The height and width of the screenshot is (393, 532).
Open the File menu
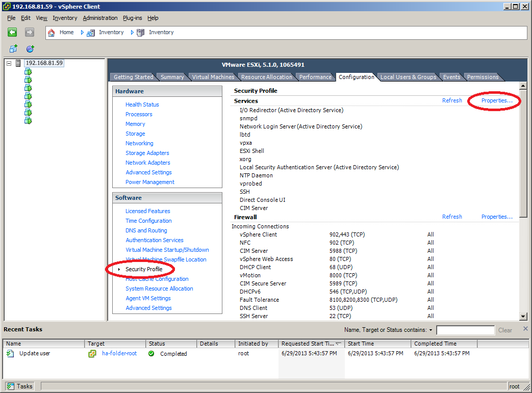[x=11, y=18]
